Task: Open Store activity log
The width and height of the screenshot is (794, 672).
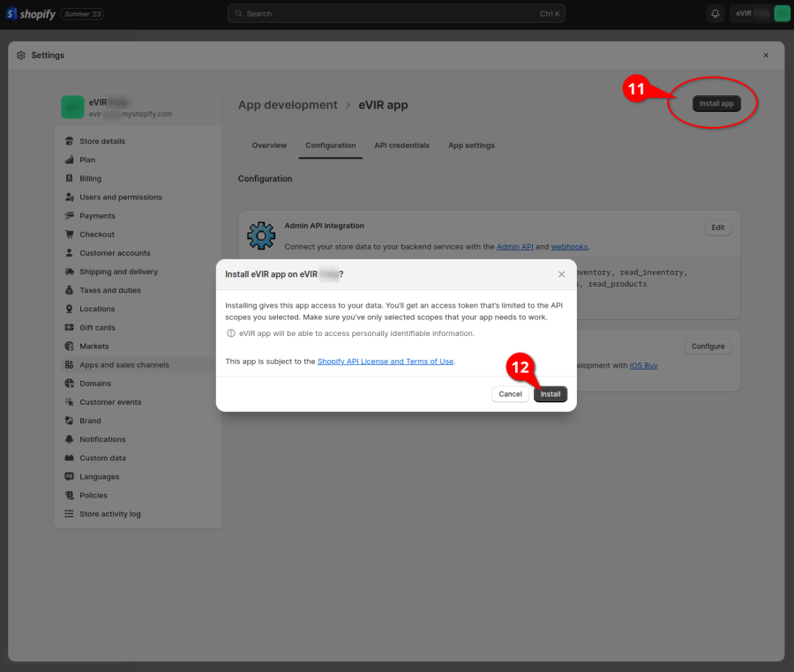Action: pos(138,514)
